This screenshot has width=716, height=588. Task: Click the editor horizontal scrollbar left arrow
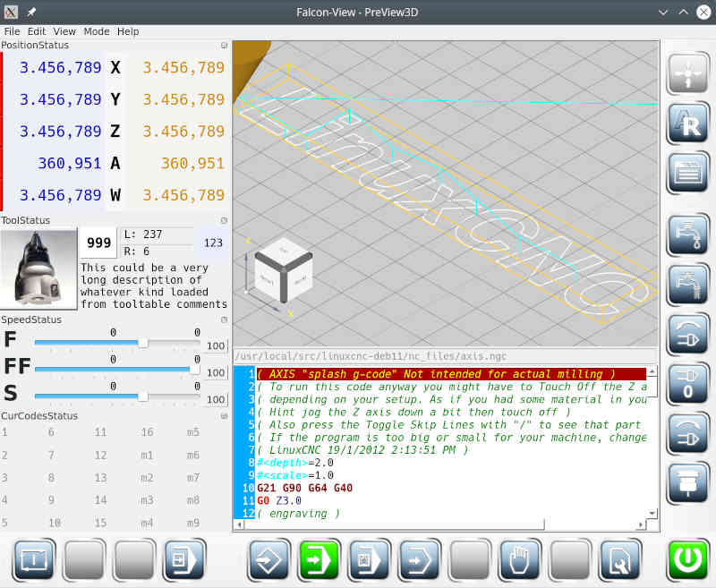[x=239, y=525]
